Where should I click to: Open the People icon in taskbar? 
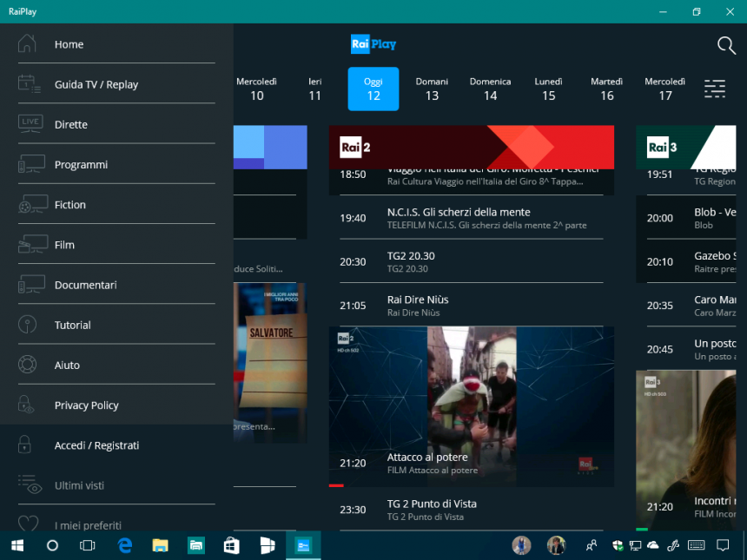point(592,545)
